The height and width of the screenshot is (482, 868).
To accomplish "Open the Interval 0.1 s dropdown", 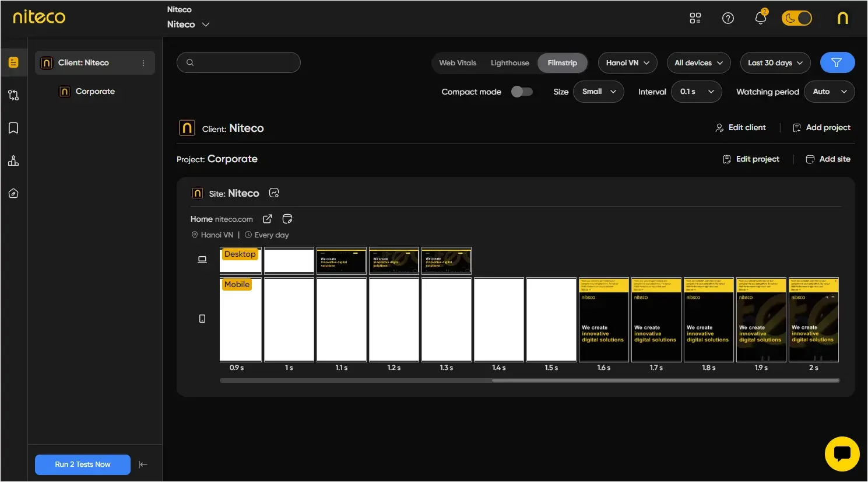I will (697, 92).
